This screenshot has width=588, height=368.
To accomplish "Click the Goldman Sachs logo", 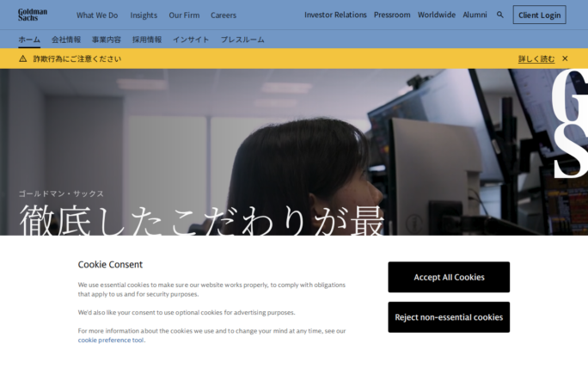I will [33, 15].
